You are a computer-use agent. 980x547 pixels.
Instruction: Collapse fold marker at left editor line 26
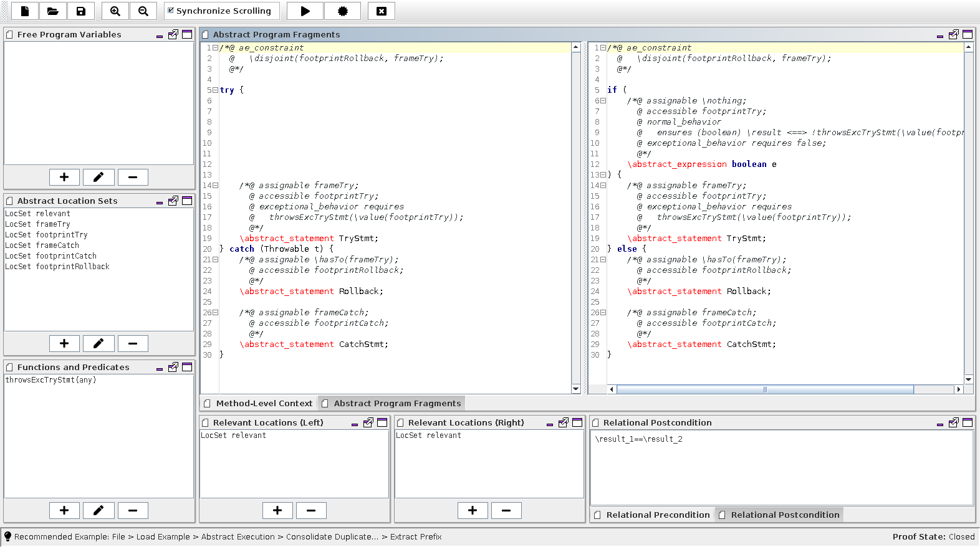tap(216, 313)
